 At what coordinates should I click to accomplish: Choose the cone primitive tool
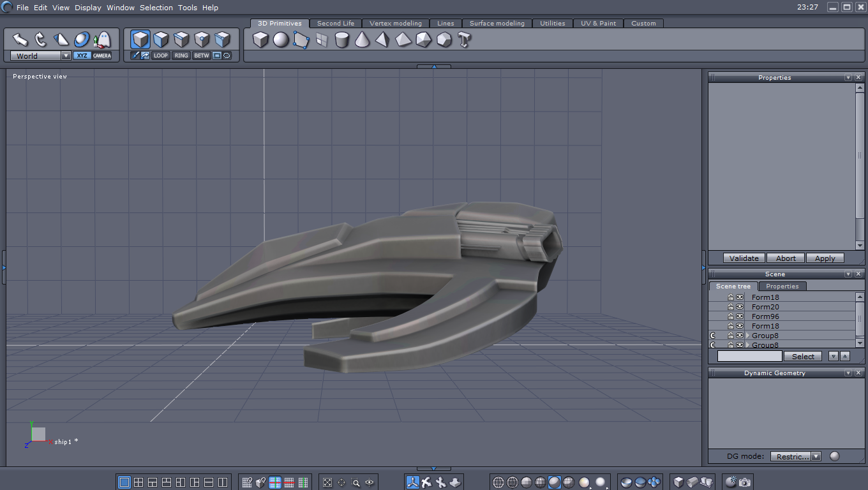[x=363, y=40]
